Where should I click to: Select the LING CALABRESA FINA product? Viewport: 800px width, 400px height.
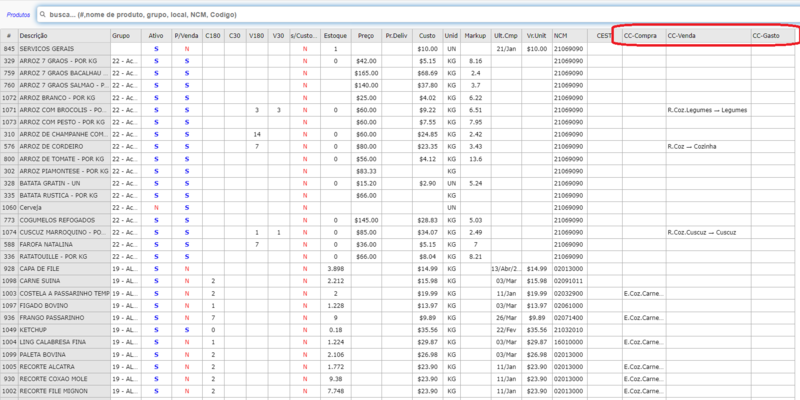64,342
